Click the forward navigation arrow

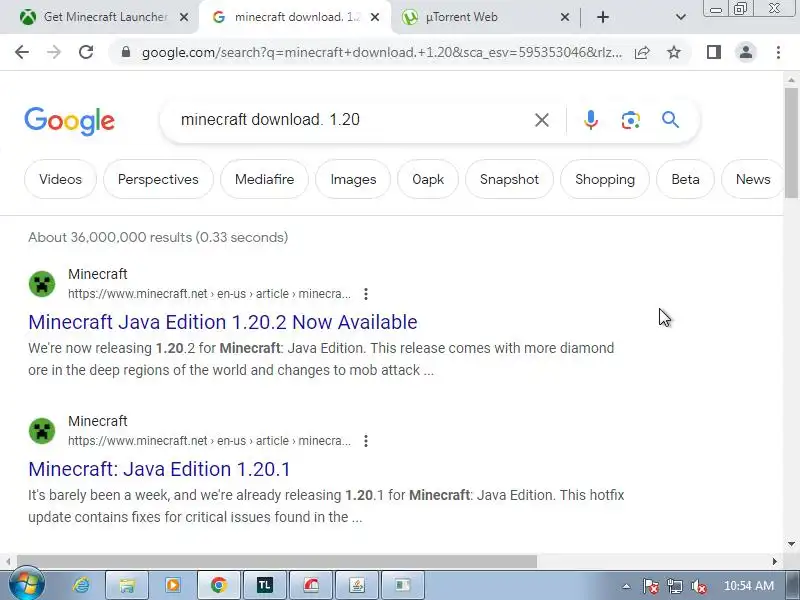click(54, 52)
